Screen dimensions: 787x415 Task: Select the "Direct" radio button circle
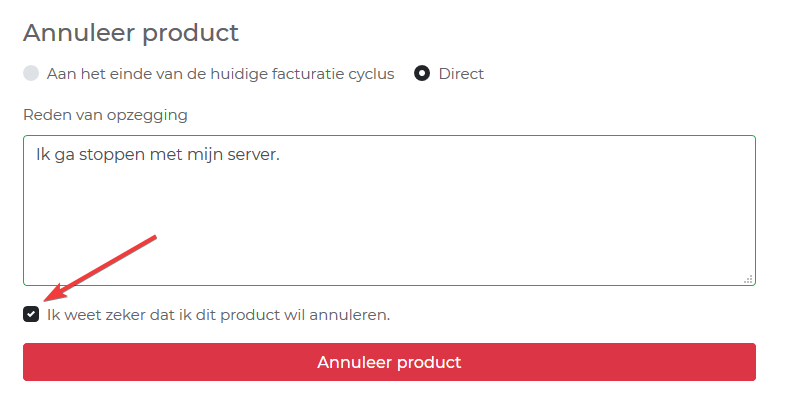click(422, 74)
